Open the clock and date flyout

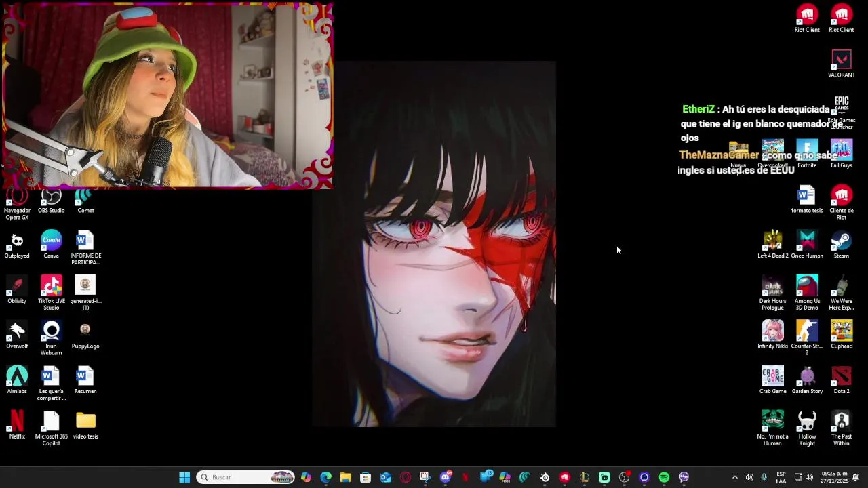tap(835, 477)
